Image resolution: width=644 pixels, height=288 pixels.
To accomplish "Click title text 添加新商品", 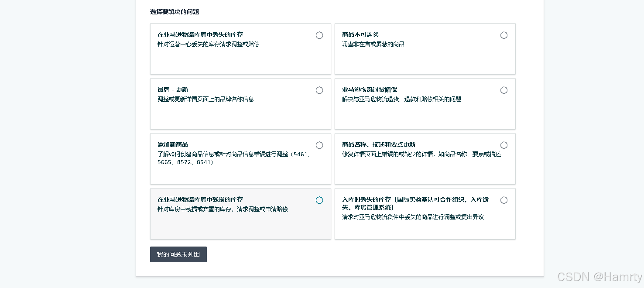I will click(173, 144).
